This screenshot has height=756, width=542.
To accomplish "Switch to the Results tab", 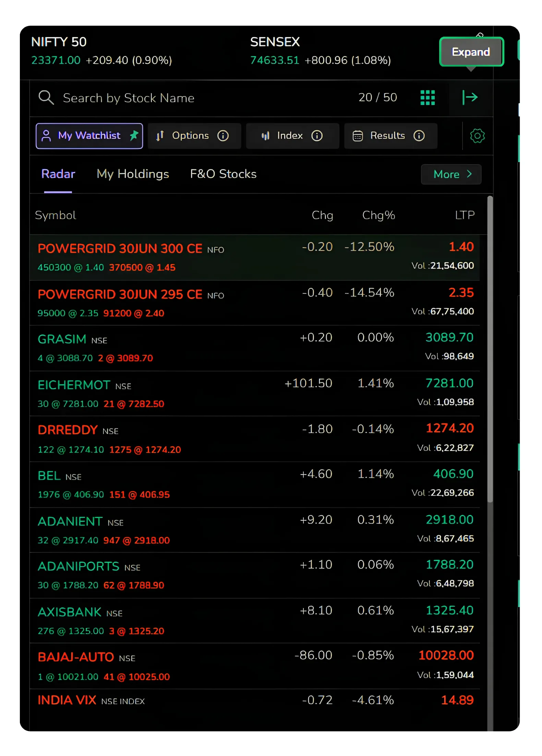I will [x=390, y=136].
